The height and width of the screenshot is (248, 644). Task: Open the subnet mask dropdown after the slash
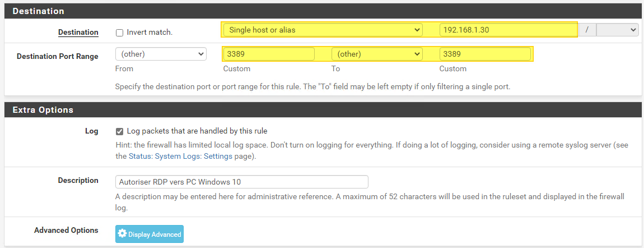(x=617, y=30)
